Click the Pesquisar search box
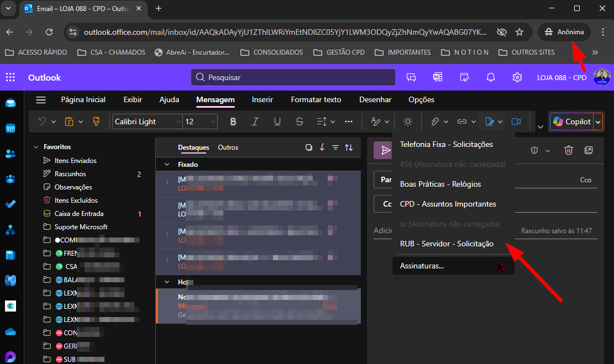Image resolution: width=614 pixels, height=364 pixels. (x=293, y=77)
